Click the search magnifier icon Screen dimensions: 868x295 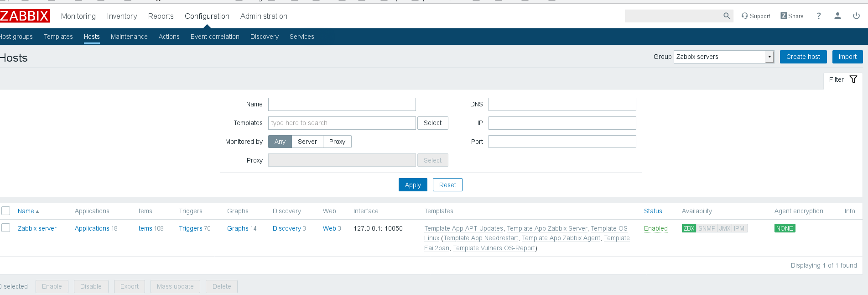pyautogui.click(x=727, y=16)
